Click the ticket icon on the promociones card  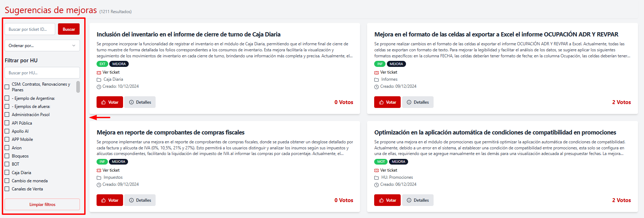coord(377,171)
